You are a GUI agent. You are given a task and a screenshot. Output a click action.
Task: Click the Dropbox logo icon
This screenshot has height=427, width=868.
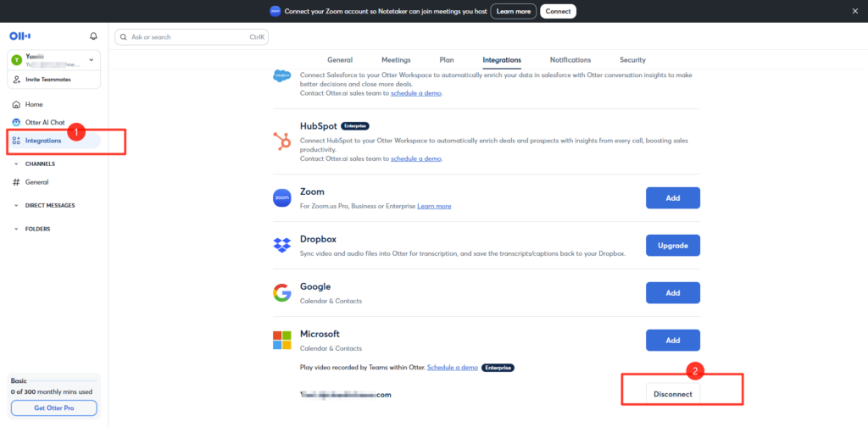tap(282, 246)
